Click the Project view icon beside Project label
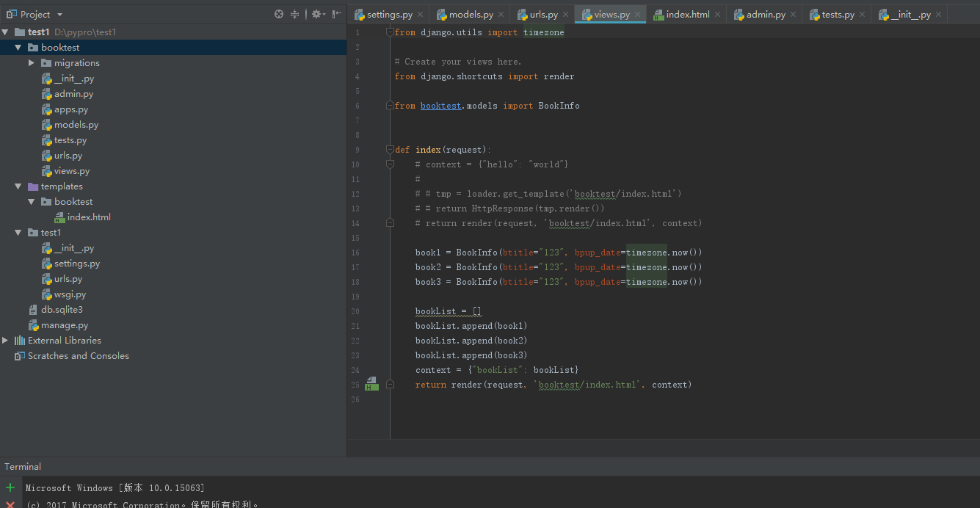 11,14
